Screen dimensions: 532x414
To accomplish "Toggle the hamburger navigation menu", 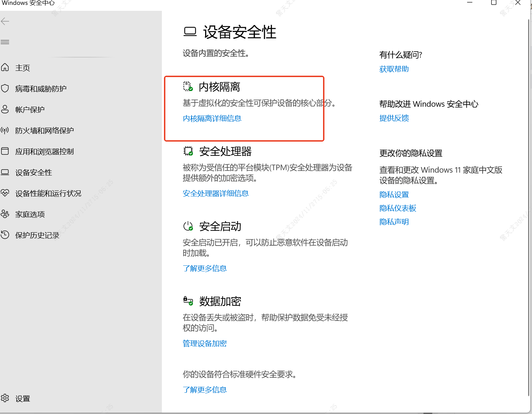I will (5, 42).
